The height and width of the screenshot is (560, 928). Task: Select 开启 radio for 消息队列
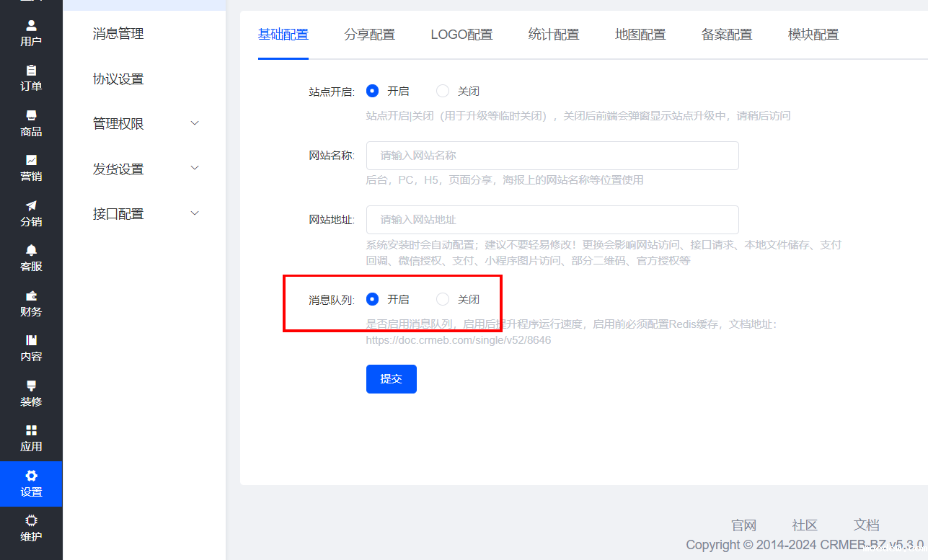click(373, 299)
